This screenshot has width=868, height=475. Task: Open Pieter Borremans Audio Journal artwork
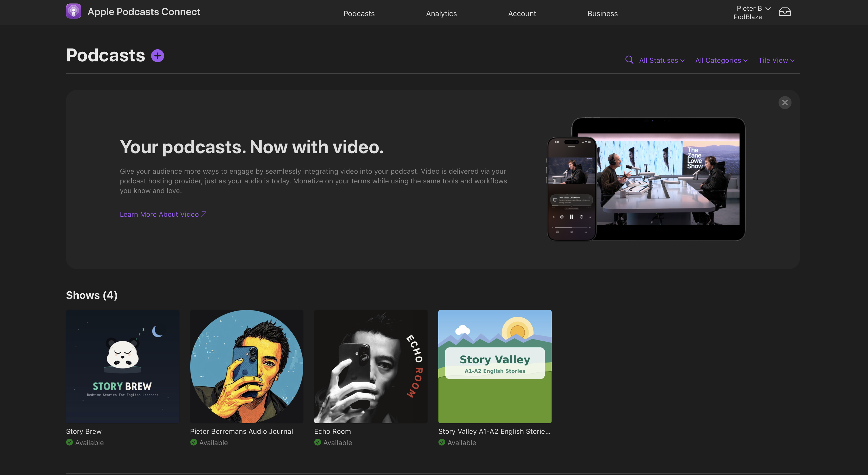coord(247,366)
